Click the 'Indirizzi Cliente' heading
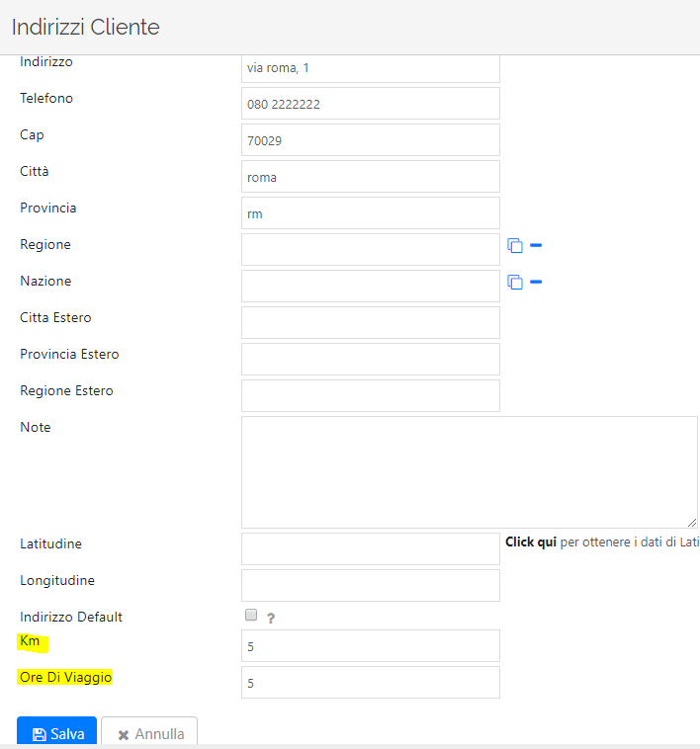Image resolution: width=700 pixels, height=749 pixels. [86, 27]
